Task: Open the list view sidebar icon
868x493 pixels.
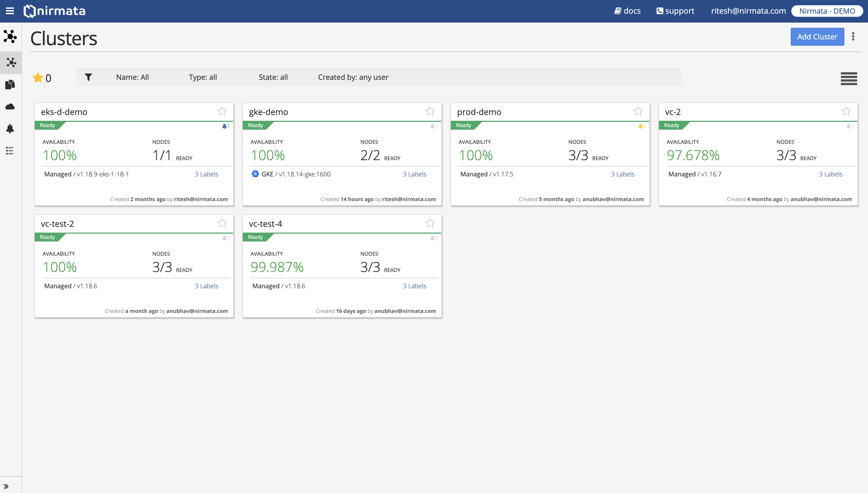Action: click(x=10, y=151)
